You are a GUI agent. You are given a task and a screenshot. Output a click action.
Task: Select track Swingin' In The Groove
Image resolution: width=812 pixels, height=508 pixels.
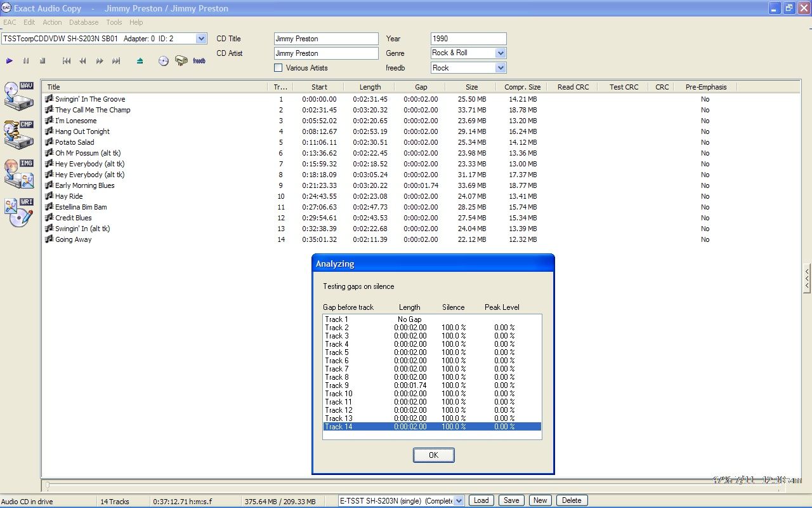pyautogui.click(x=90, y=99)
